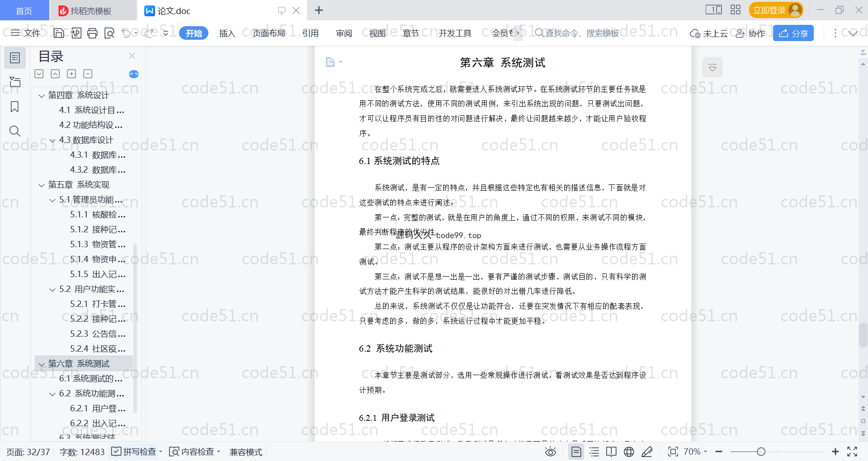Collapse 第四章 系统设计 in outline

pos(42,95)
